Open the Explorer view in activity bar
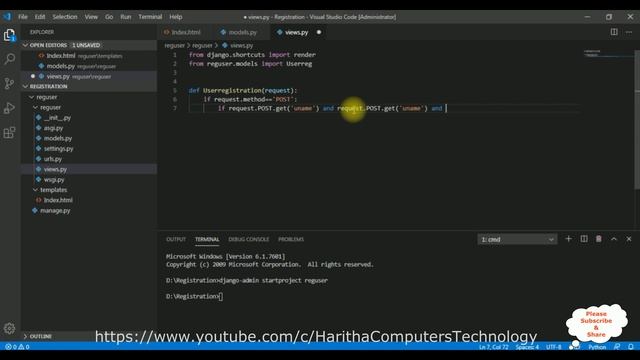 pyautogui.click(x=9, y=35)
